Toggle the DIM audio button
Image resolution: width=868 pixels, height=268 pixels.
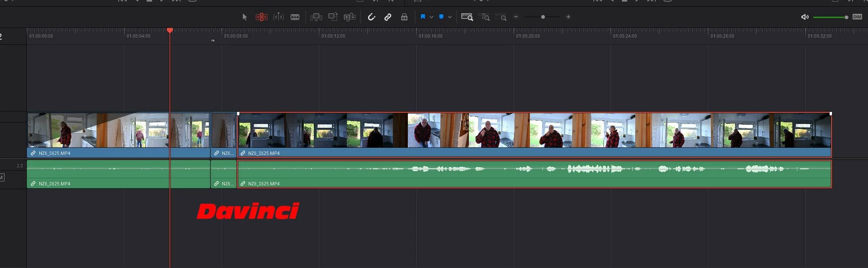(857, 17)
